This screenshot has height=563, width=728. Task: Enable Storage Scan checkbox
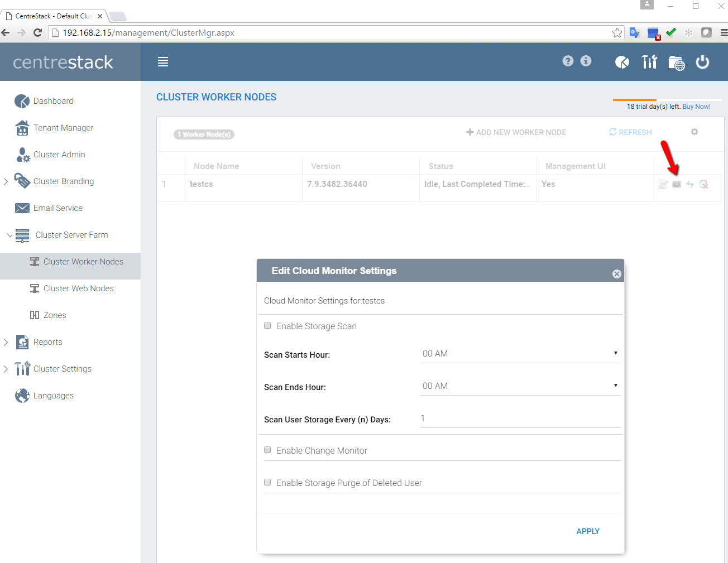pyautogui.click(x=267, y=325)
